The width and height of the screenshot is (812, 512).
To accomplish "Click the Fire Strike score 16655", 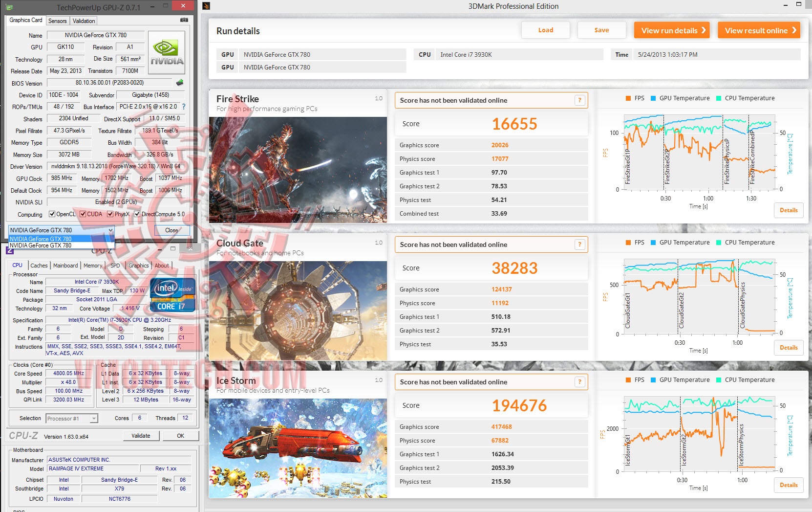I will (514, 124).
